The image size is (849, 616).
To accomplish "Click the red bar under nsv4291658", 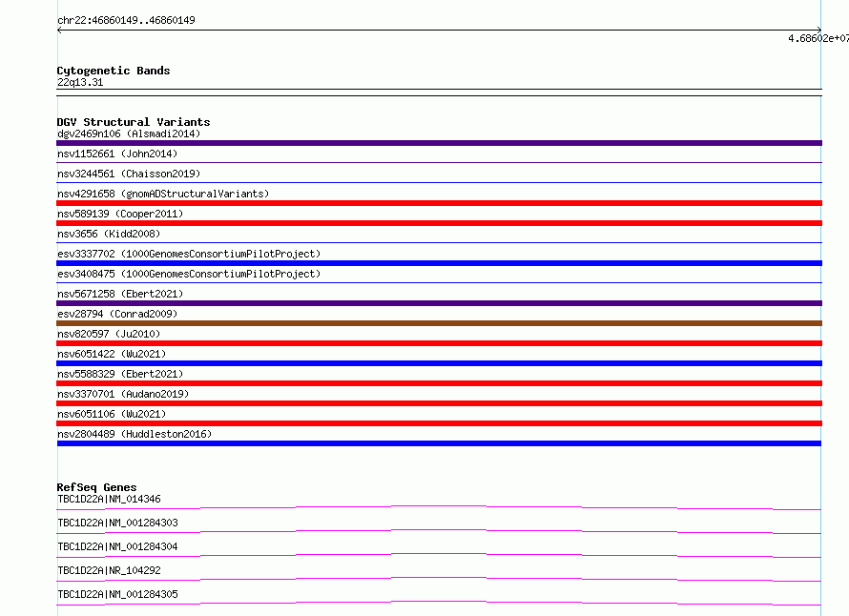I will (439, 203).
